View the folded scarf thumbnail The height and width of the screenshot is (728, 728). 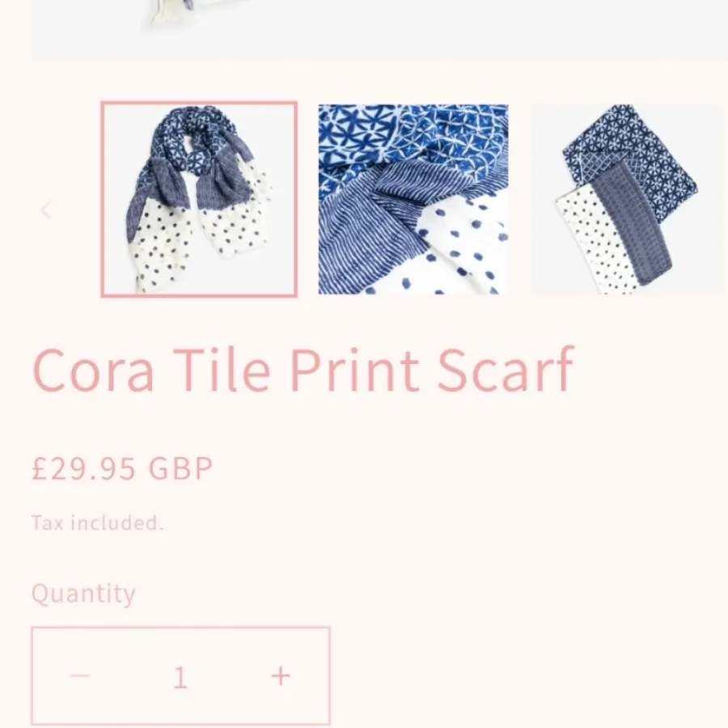click(x=629, y=199)
